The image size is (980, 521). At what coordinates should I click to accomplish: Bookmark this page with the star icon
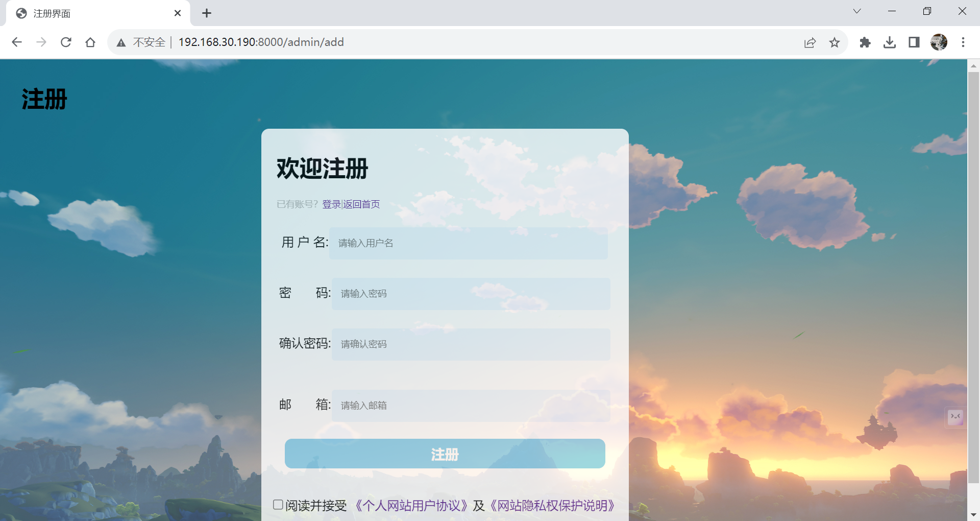tap(835, 42)
